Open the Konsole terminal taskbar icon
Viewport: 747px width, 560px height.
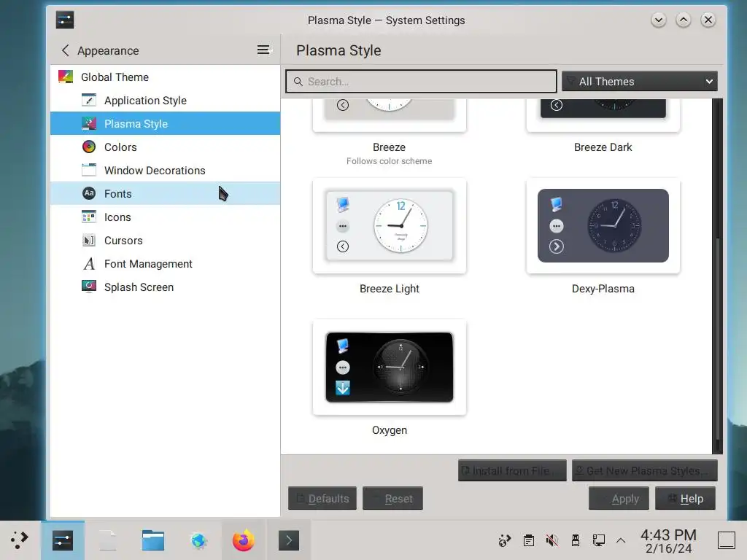[x=289, y=540]
